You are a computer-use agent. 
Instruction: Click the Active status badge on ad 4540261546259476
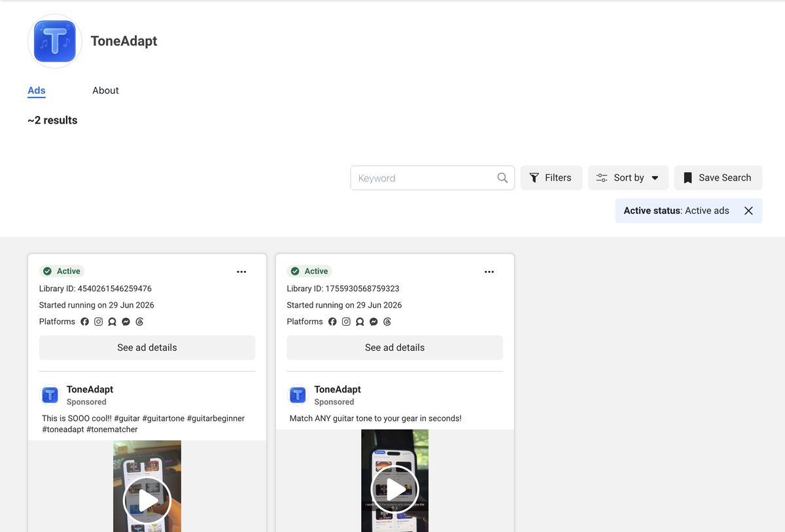click(x=62, y=272)
